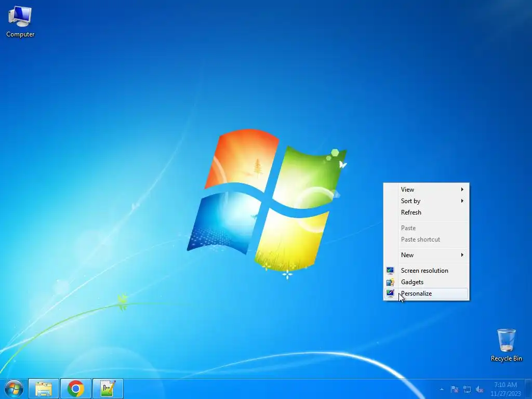Select the Recycle Bin desktop icon
The image size is (532, 399).
(x=506, y=345)
